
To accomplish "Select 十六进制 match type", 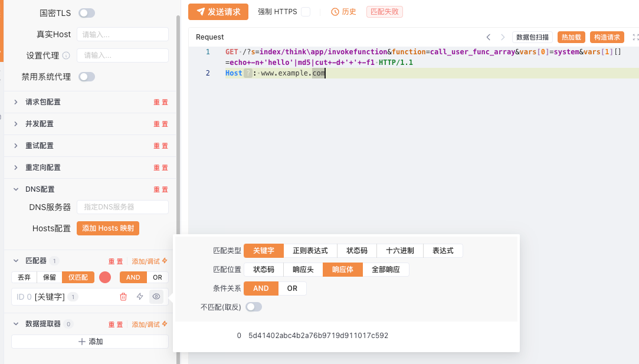I will pyautogui.click(x=400, y=251).
